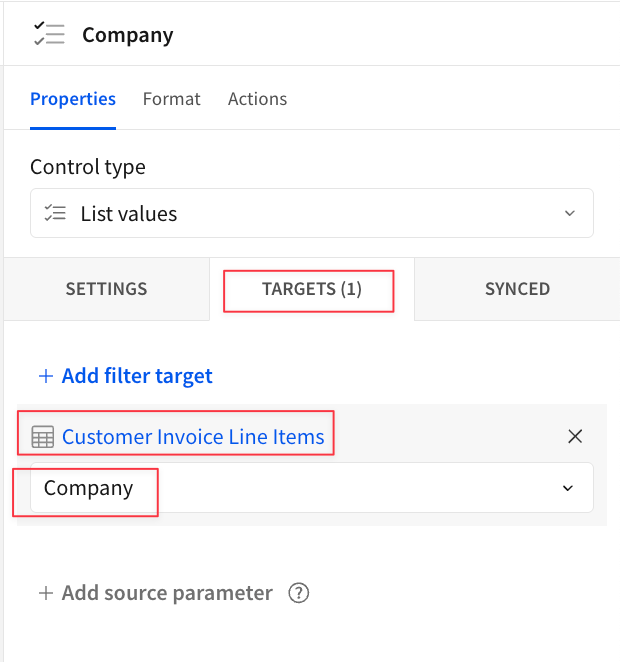The image size is (620, 662).
Task: Open the List values control type dropdown
Action: click(x=312, y=213)
